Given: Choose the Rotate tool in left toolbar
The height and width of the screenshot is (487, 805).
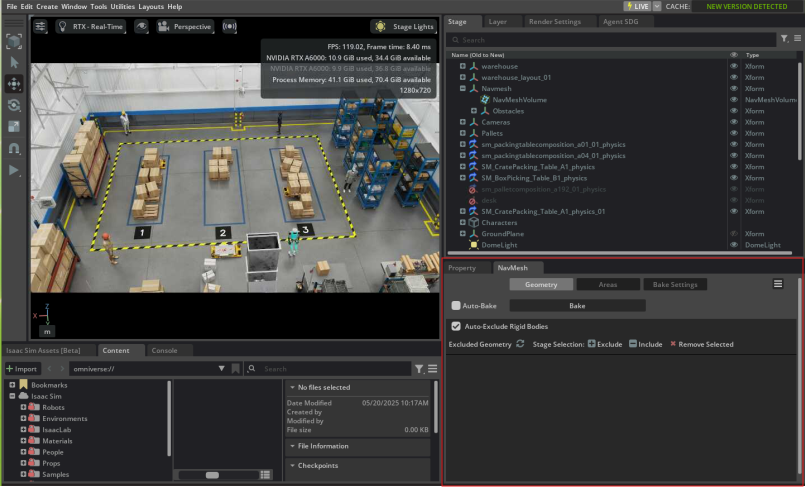Looking at the screenshot, I should pos(14,105).
